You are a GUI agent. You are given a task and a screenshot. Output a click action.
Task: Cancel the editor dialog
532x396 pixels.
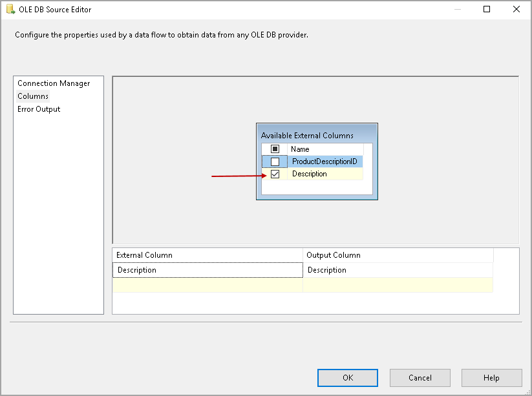(420, 378)
